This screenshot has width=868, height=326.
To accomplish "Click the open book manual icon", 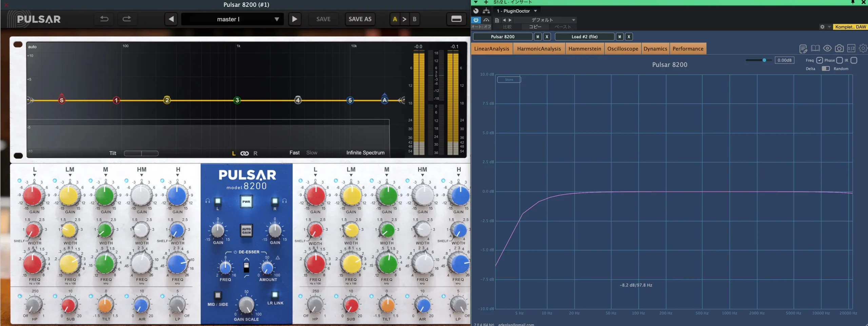I will (815, 49).
